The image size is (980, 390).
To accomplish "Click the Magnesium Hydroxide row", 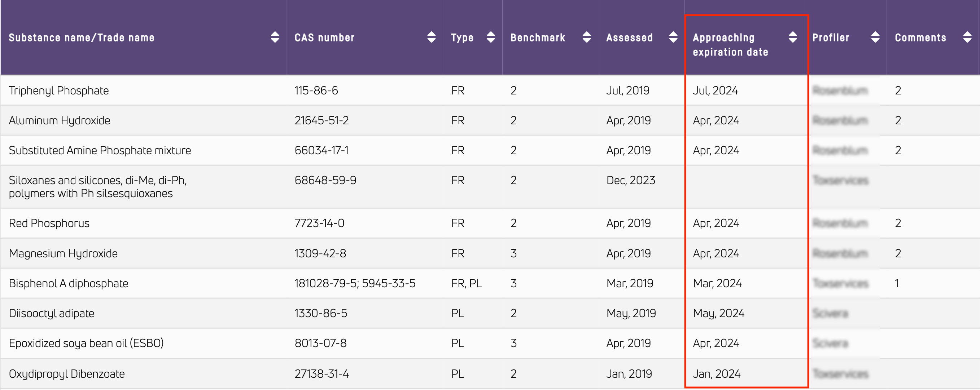I will coord(63,253).
